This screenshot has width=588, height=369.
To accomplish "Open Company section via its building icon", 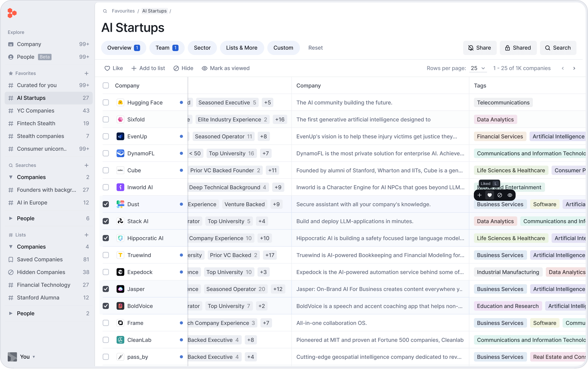I will [x=11, y=44].
